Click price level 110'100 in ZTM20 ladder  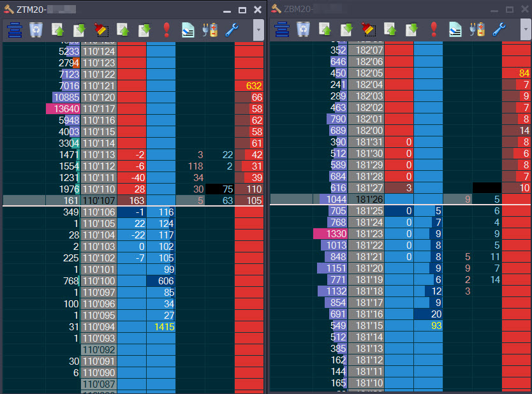pos(99,281)
